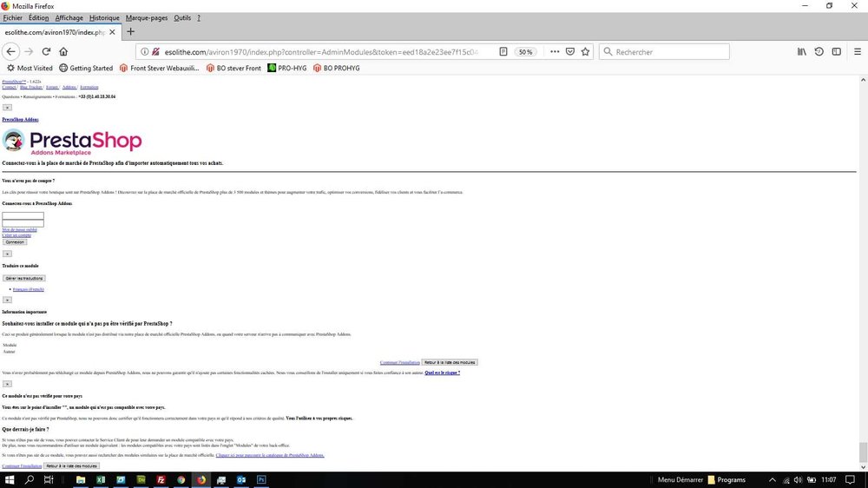Image resolution: width=868 pixels, height=488 pixels.
Task: Open File Explorer from taskbar
Action: [81, 479]
